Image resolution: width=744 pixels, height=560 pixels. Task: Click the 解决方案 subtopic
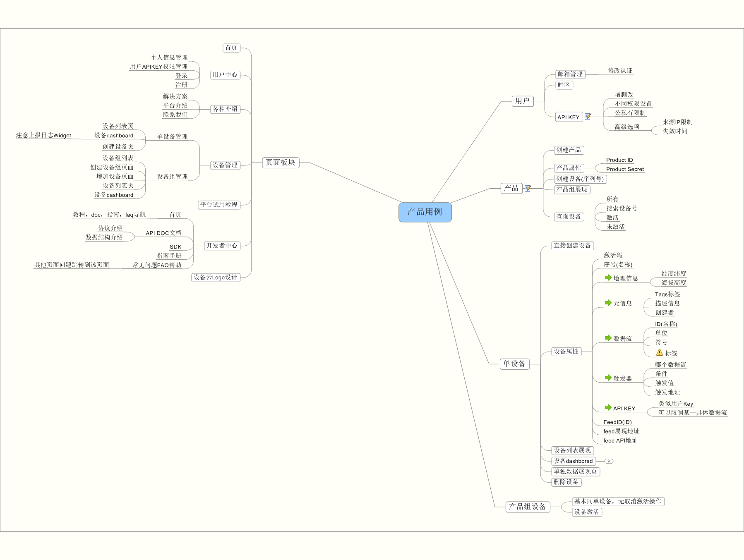pos(175,96)
